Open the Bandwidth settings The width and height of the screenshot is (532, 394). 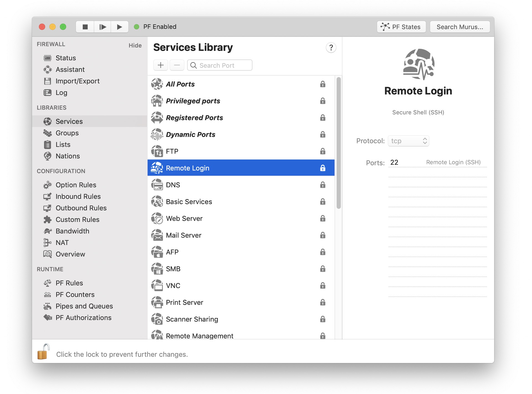pos(72,231)
